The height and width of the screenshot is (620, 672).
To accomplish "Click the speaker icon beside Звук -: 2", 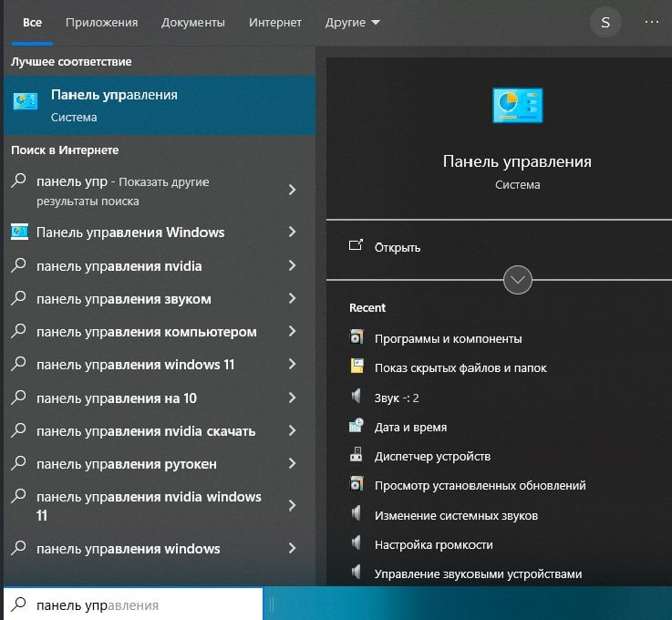I will pos(357,396).
